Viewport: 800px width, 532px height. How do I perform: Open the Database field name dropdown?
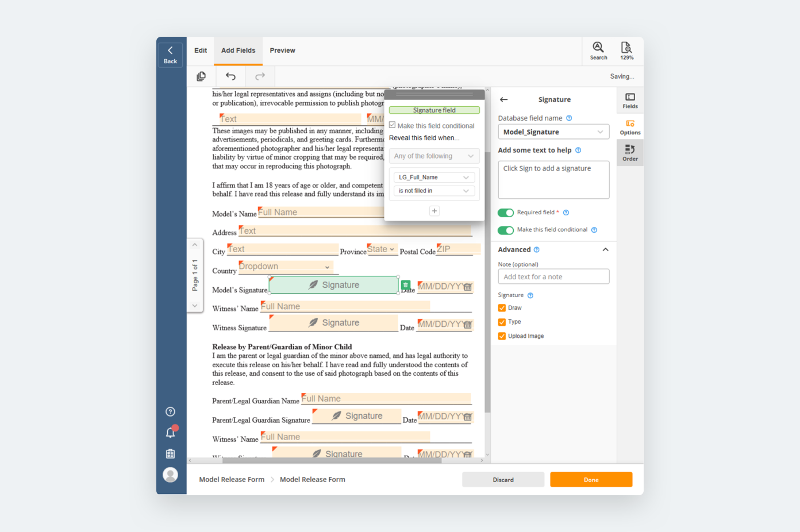click(x=553, y=132)
